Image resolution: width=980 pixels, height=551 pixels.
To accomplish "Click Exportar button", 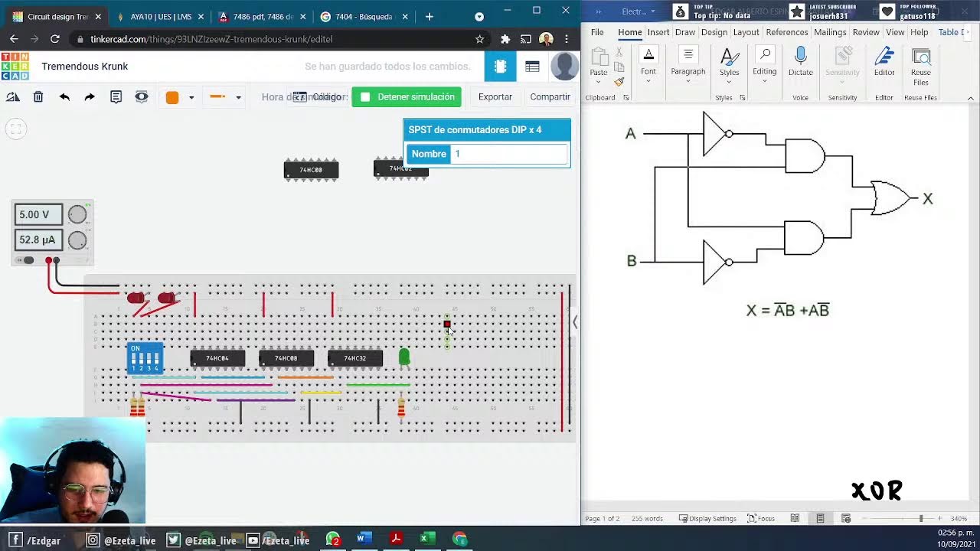I will [495, 97].
